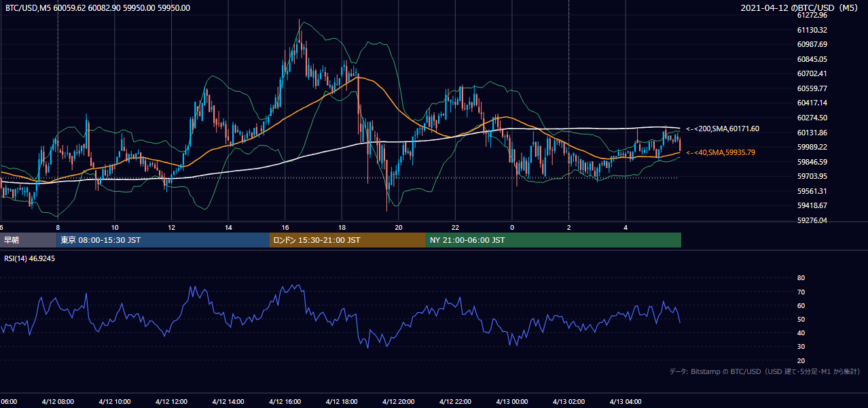Click hour tick 18 under price chart
Image resolution: width=868 pixels, height=408 pixels.
click(x=342, y=228)
